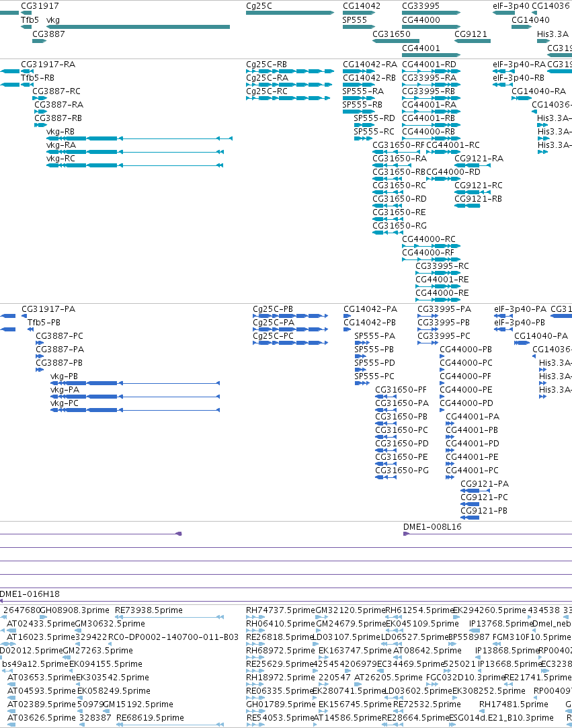Click the Tfb5-RB transcript label
This screenshot has height=728, width=572.
point(38,78)
